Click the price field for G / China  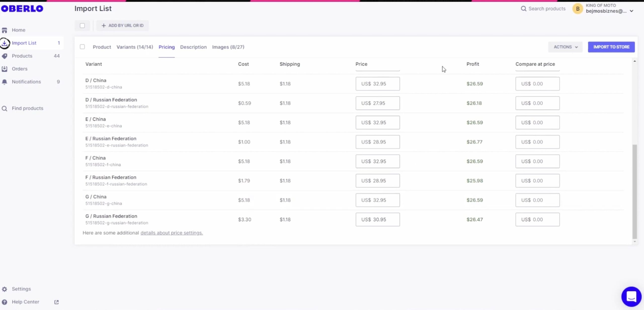tap(377, 200)
